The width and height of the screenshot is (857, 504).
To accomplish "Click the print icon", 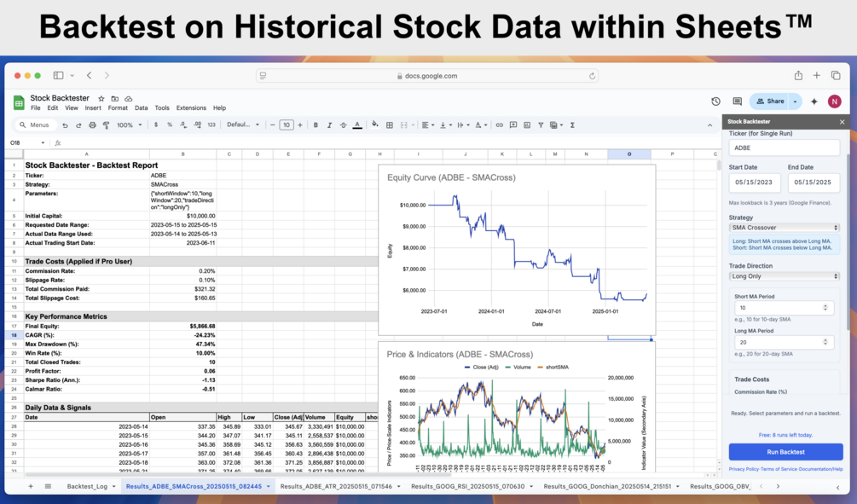I will (92, 125).
